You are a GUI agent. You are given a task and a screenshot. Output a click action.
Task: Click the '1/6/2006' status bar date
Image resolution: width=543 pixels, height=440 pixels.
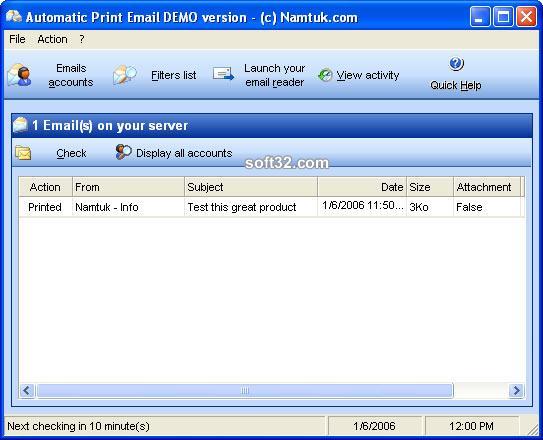click(374, 426)
